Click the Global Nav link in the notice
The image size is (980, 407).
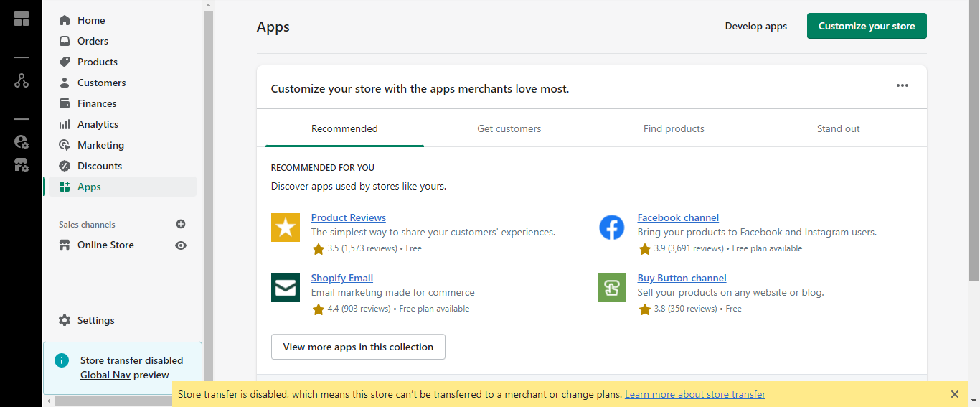105,375
